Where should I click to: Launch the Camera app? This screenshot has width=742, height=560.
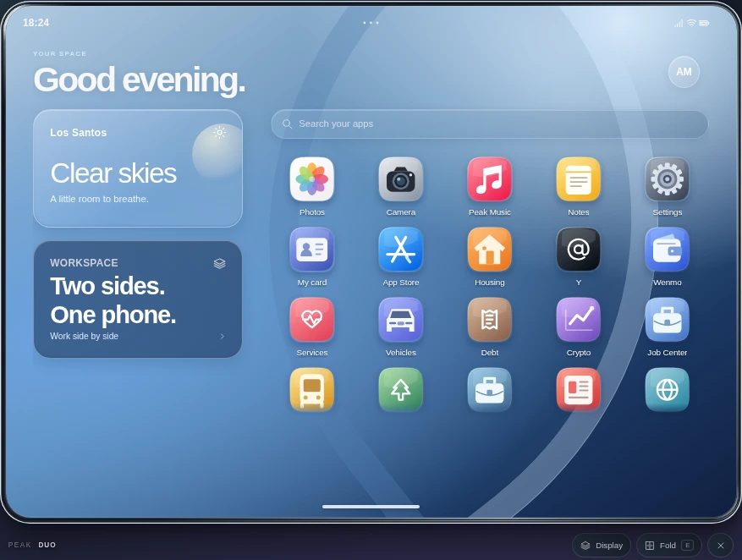401,179
